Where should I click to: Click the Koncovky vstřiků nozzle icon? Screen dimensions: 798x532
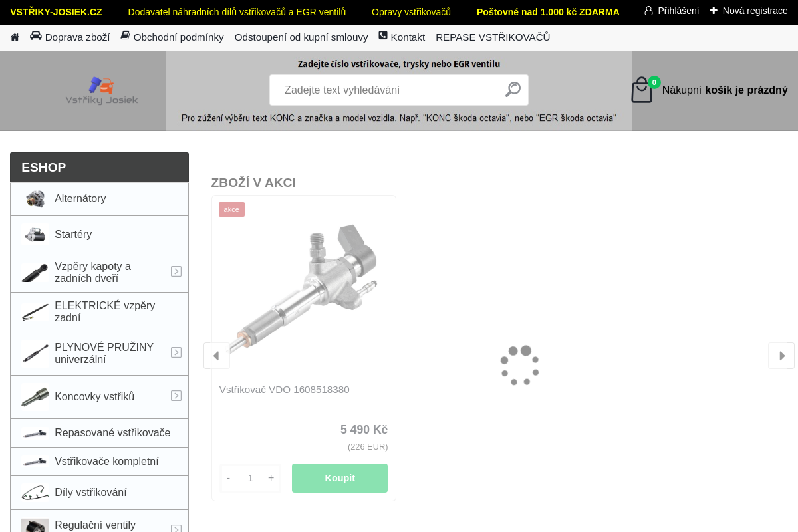pos(35,396)
